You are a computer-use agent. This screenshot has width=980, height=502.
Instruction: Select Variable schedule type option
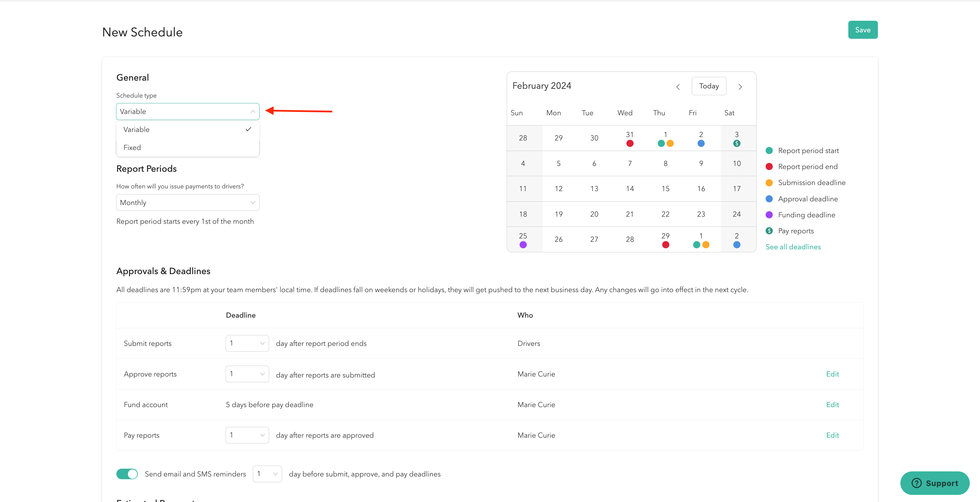(136, 130)
